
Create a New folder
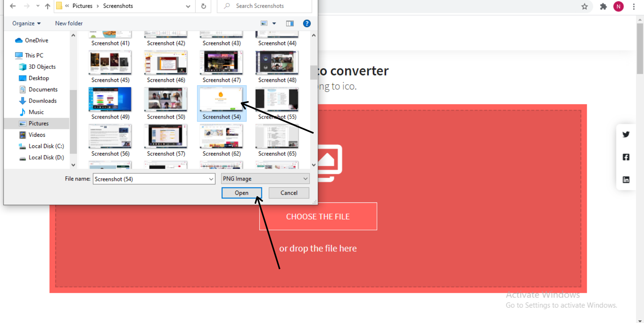(68, 23)
